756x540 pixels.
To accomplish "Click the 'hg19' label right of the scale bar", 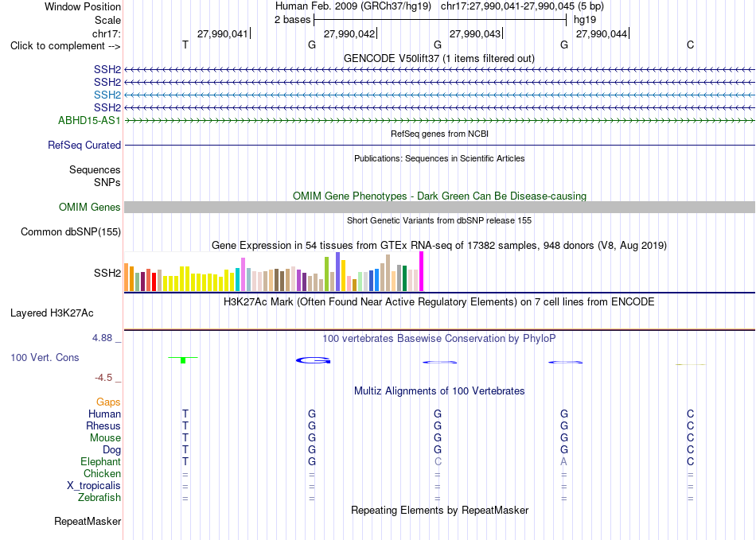I will pos(585,20).
